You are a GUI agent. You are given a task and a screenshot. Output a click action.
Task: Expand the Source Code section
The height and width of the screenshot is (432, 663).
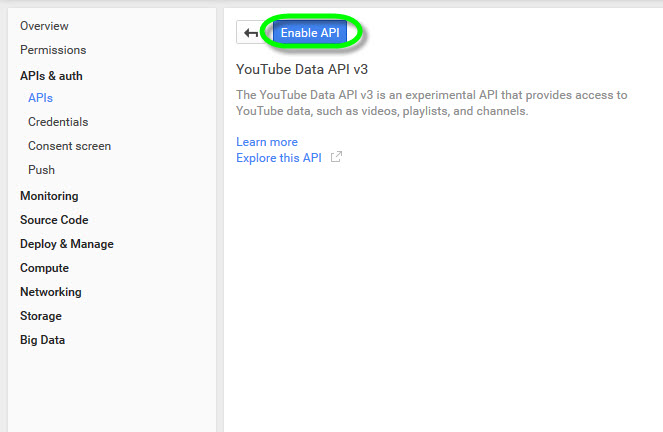tap(54, 220)
